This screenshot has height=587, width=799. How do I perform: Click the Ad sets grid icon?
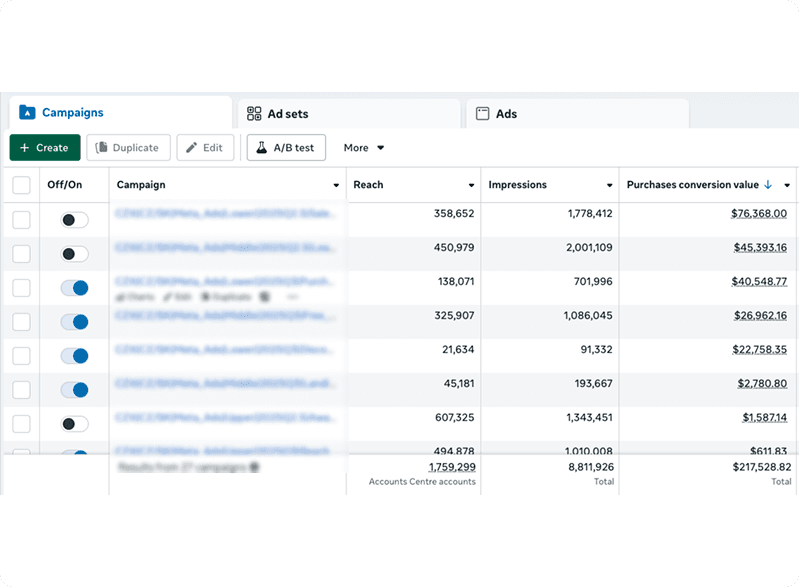pos(254,114)
